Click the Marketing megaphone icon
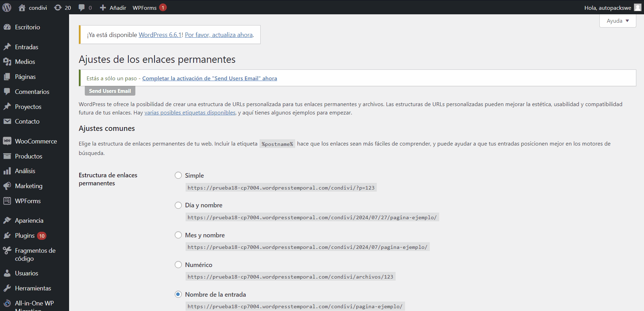Screen dimensions: 644x311 click(7, 186)
